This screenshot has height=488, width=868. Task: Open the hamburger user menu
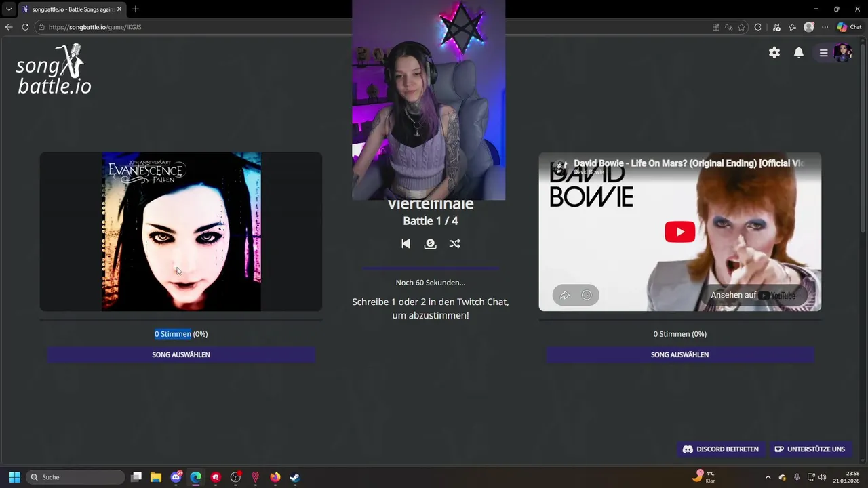823,52
